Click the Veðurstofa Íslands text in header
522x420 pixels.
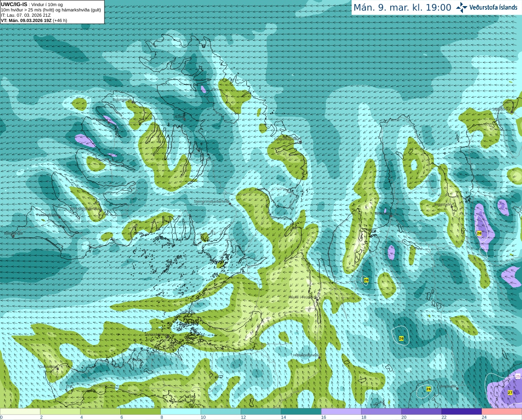(x=493, y=7)
